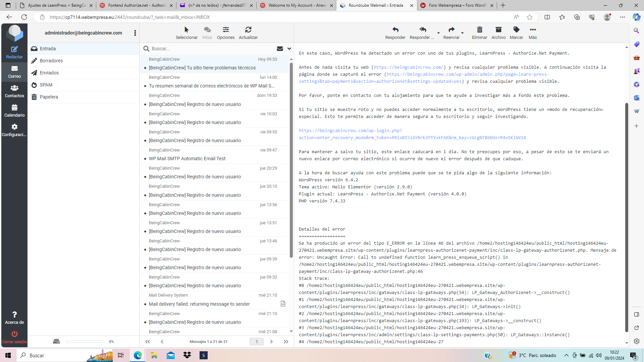The height and width of the screenshot is (362, 644).
Task: Switch to Fontend Authorize.net browser tab
Action: [137, 5]
